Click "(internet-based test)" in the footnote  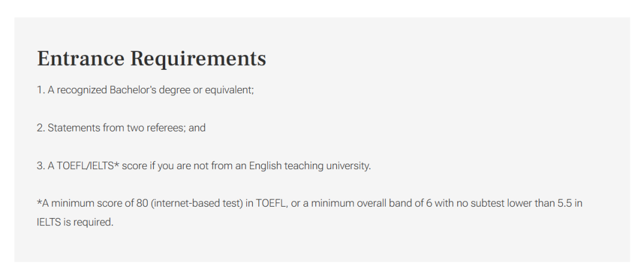[x=197, y=203]
